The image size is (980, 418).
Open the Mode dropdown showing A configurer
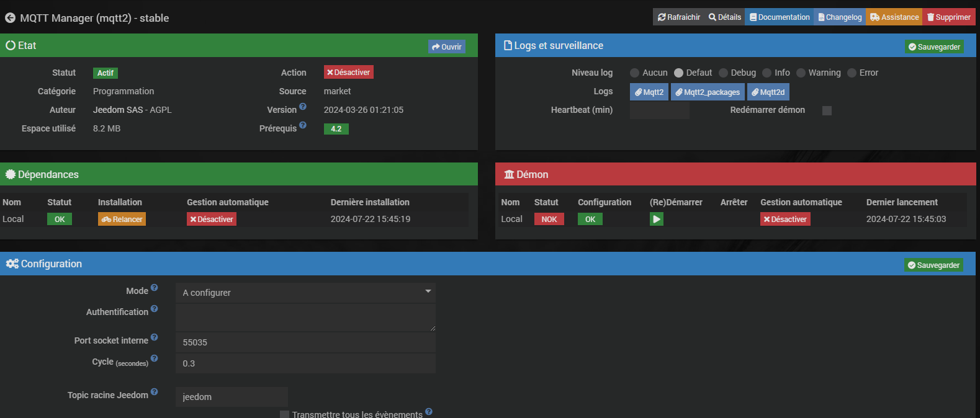tap(305, 293)
